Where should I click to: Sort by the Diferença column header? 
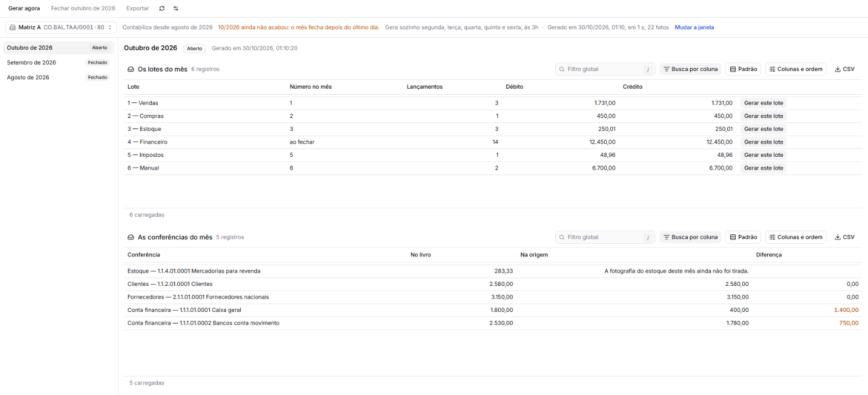[x=769, y=255]
